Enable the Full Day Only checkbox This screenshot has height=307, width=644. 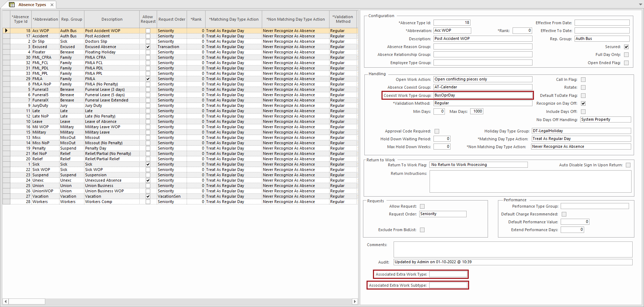(626, 54)
